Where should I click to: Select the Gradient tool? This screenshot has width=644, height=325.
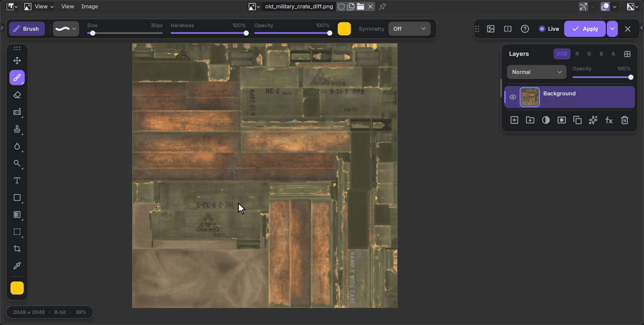(x=17, y=215)
